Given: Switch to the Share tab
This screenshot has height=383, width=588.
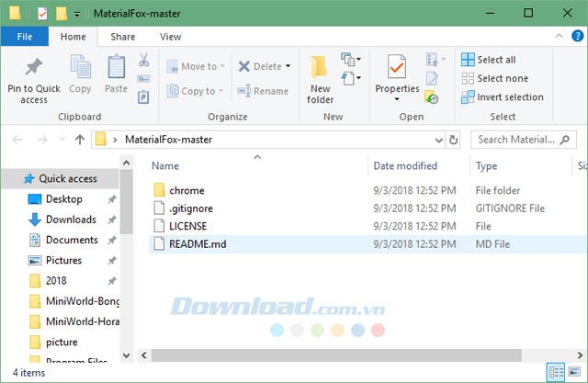Looking at the screenshot, I should point(122,37).
